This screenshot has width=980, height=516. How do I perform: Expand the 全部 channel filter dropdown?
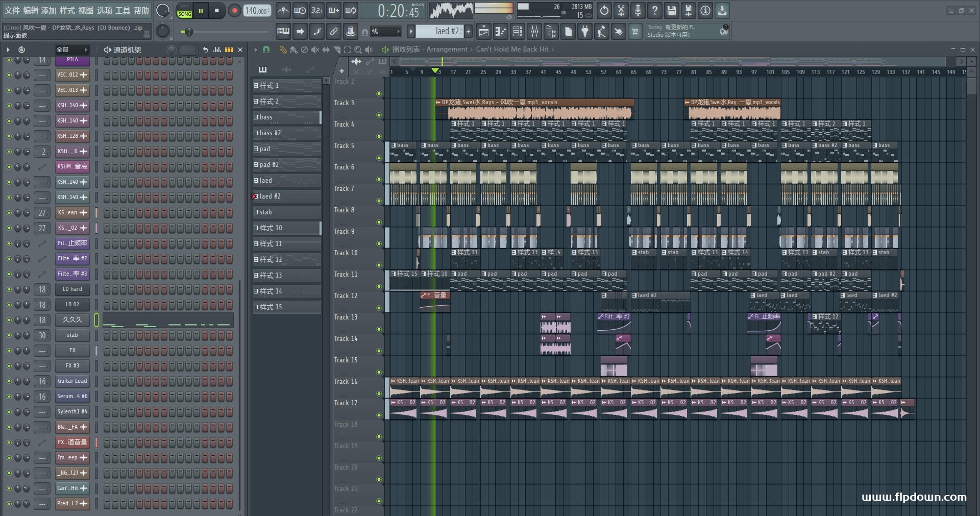tap(71, 50)
